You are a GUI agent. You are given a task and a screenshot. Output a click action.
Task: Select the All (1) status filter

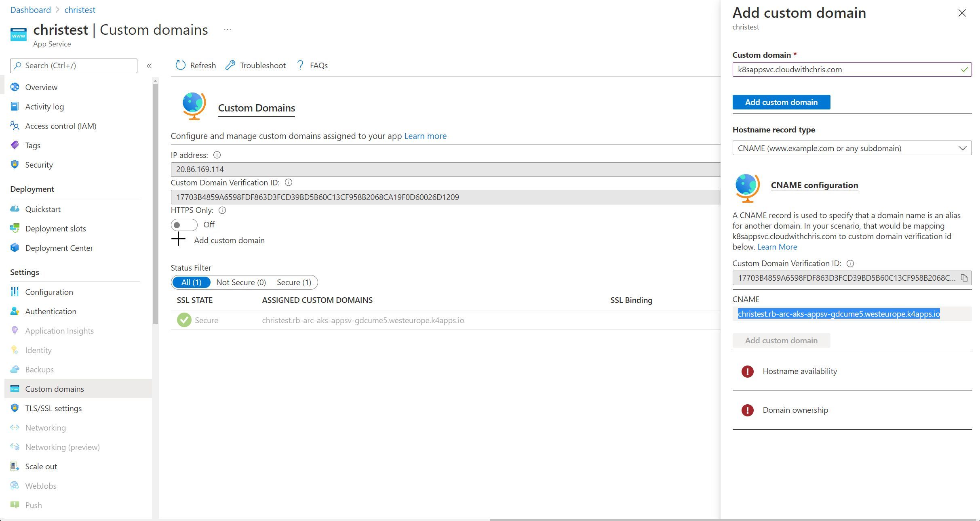(x=191, y=282)
